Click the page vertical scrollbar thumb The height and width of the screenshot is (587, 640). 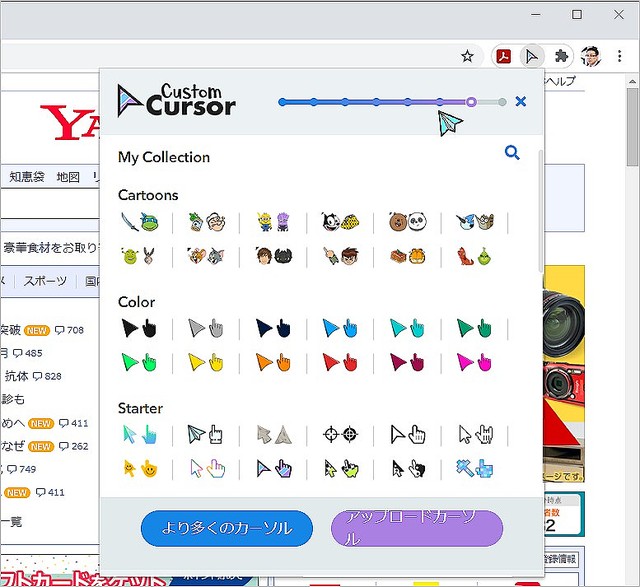click(x=633, y=127)
